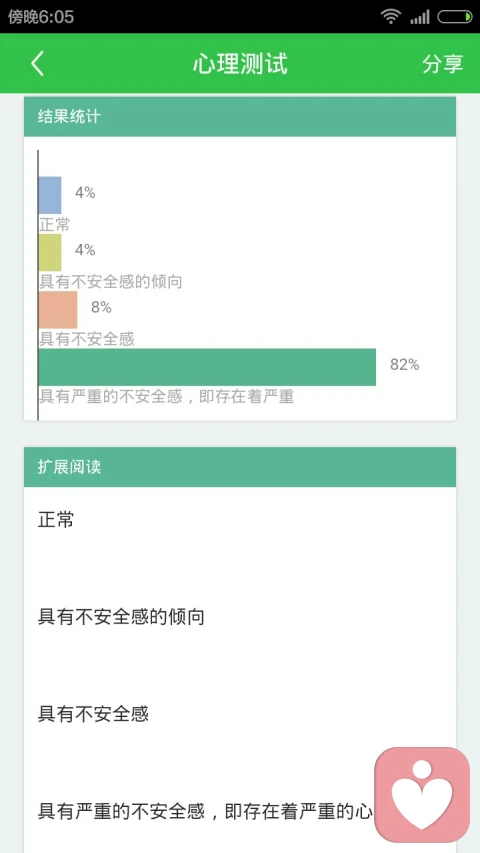Tap the Wi-Fi status icon
This screenshot has width=480, height=853.
[x=391, y=17]
